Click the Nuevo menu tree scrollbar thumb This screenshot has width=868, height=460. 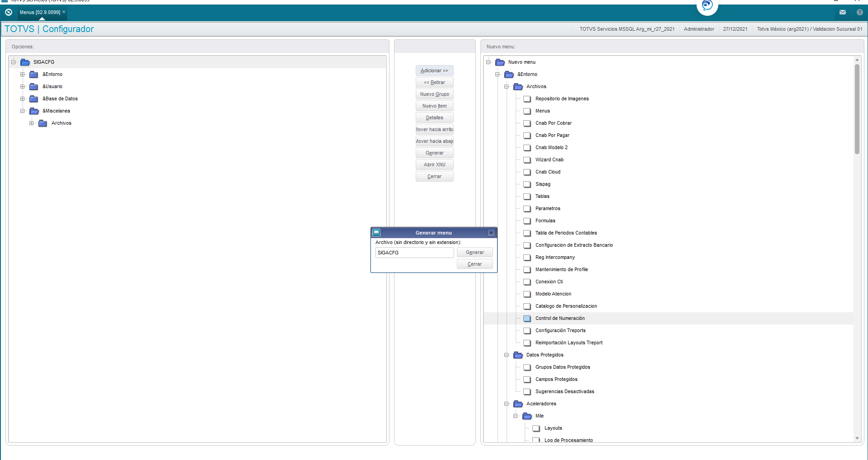[x=857, y=109]
